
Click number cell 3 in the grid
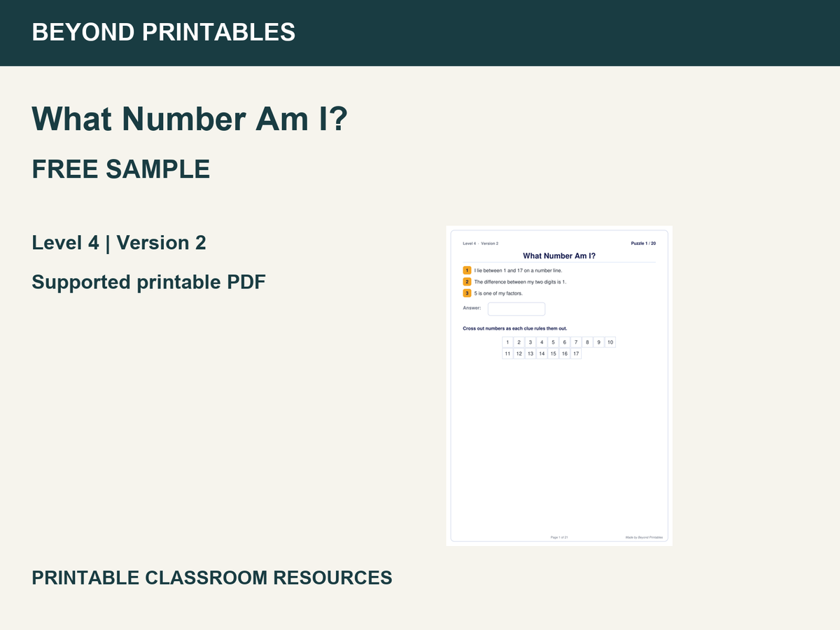531,342
